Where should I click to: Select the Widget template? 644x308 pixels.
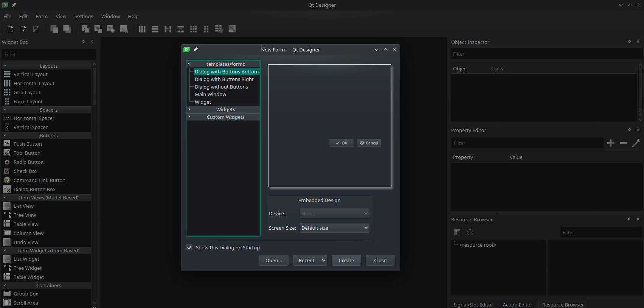tap(203, 102)
